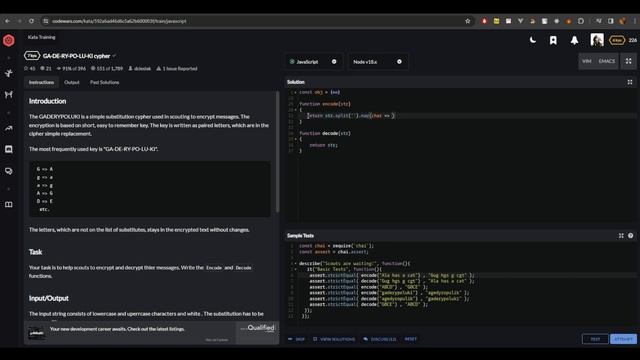The width and height of the screenshot is (640, 360).
Task: Open the Practice (martial arts figure) sidebar icon
Action: 9,73
